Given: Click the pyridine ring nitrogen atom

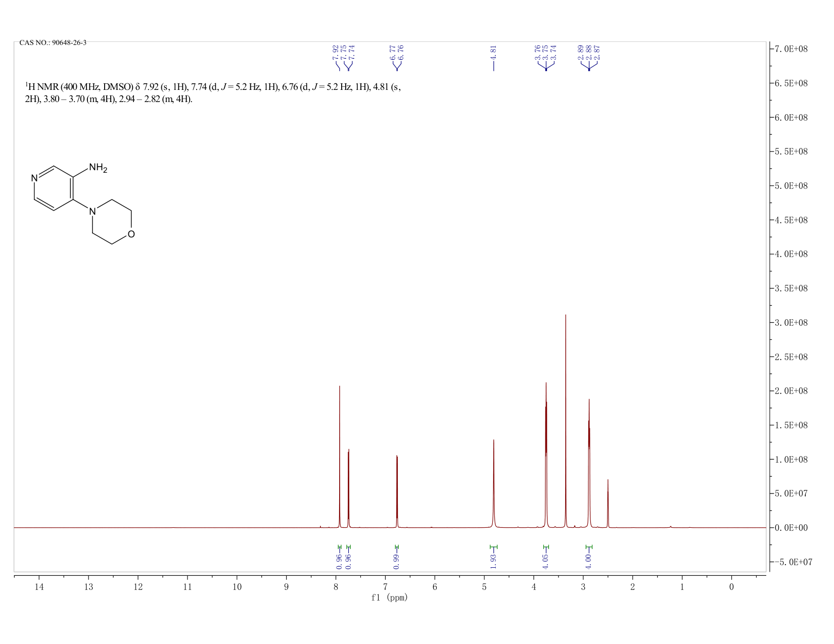Looking at the screenshot, I should point(34,178).
